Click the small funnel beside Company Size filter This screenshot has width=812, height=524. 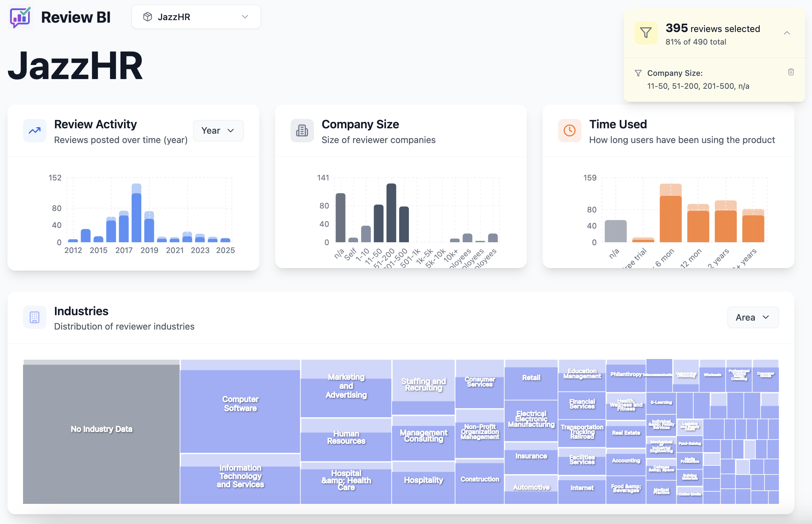pyautogui.click(x=638, y=73)
